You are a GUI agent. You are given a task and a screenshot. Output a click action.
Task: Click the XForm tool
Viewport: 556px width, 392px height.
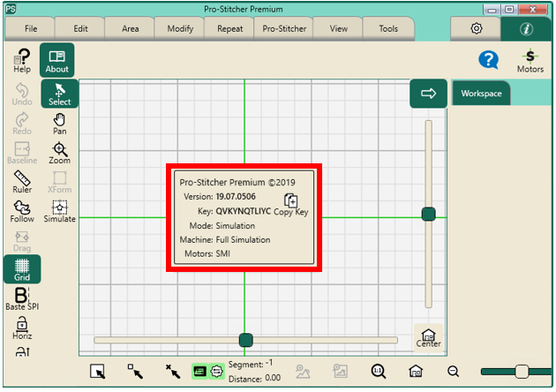point(59,183)
